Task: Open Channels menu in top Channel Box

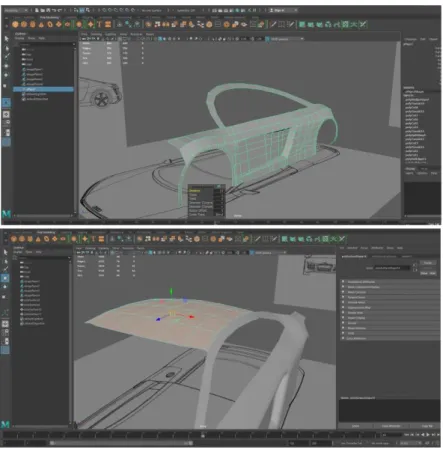Action: (411, 39)
